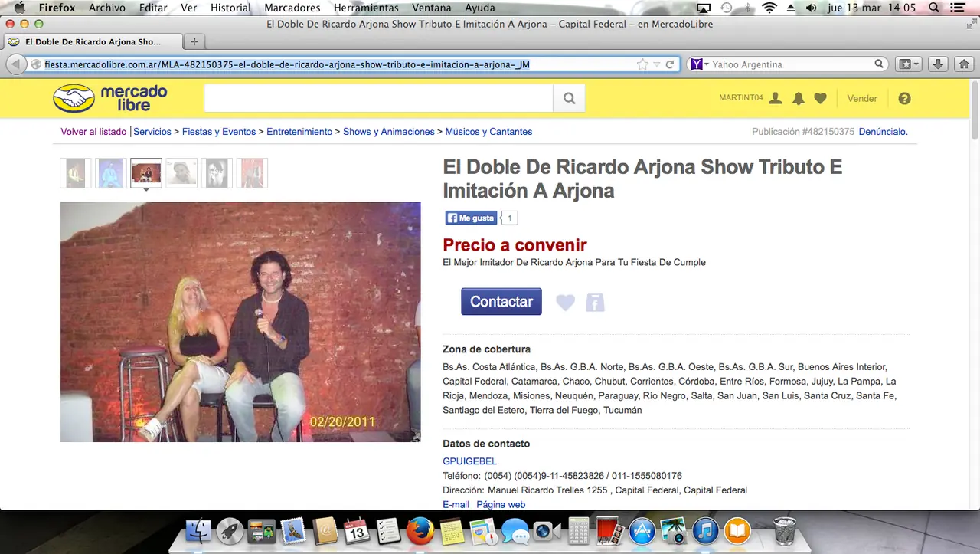Select the third photo thumbnail
Image resolution: width=980 pixels, height=554 pixels.
[146, 173]
